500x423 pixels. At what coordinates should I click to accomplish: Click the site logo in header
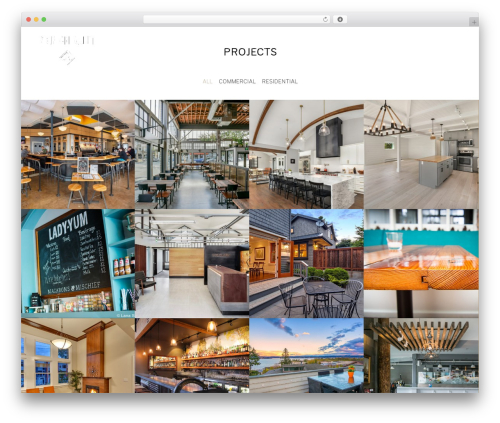[67, 49]
